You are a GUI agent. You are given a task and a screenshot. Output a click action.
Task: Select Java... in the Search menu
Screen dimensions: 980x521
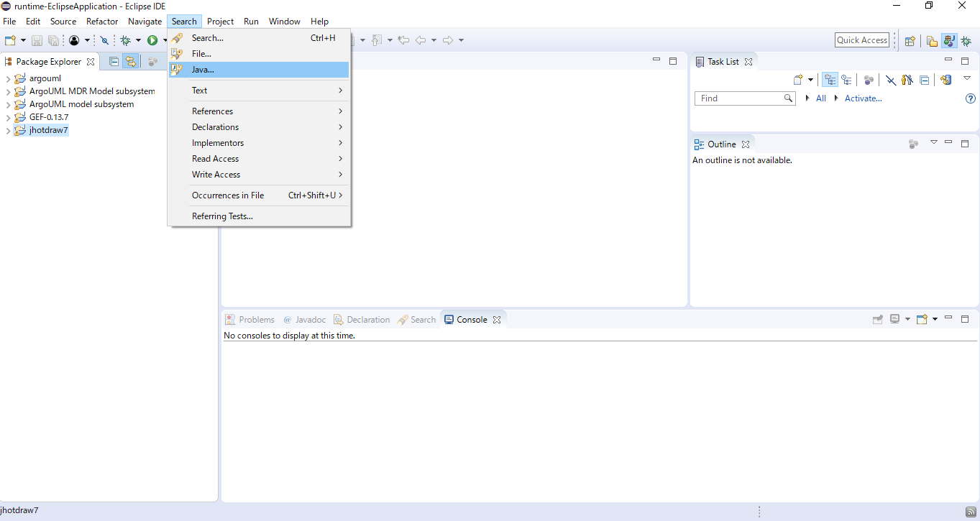coord(259,70)
